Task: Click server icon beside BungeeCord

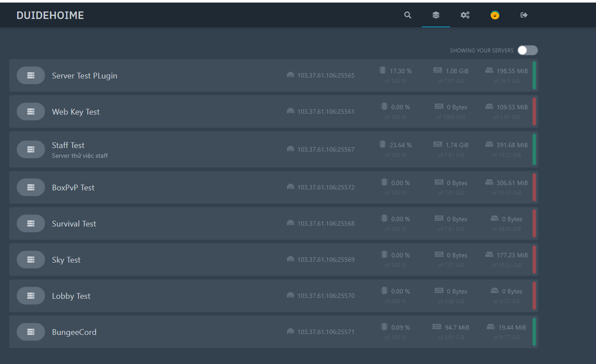Action: point(31,332)
